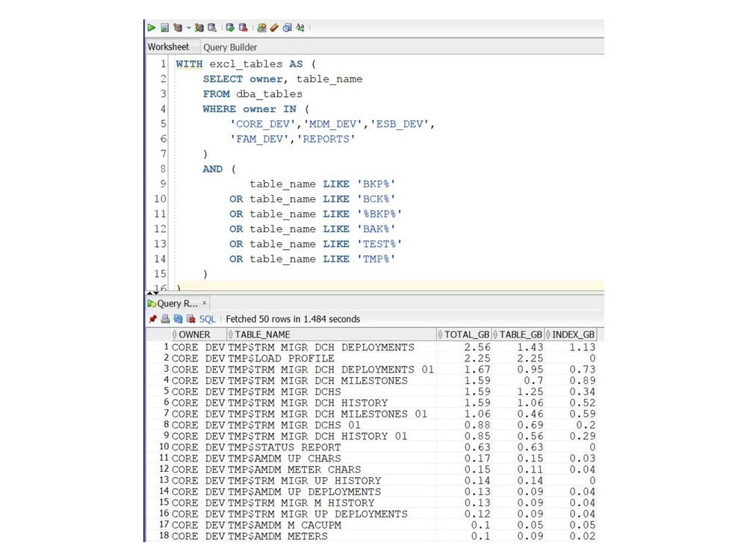Switch to the Query Builder tab
Screen dimensions: 747x560
click(230, 47)
